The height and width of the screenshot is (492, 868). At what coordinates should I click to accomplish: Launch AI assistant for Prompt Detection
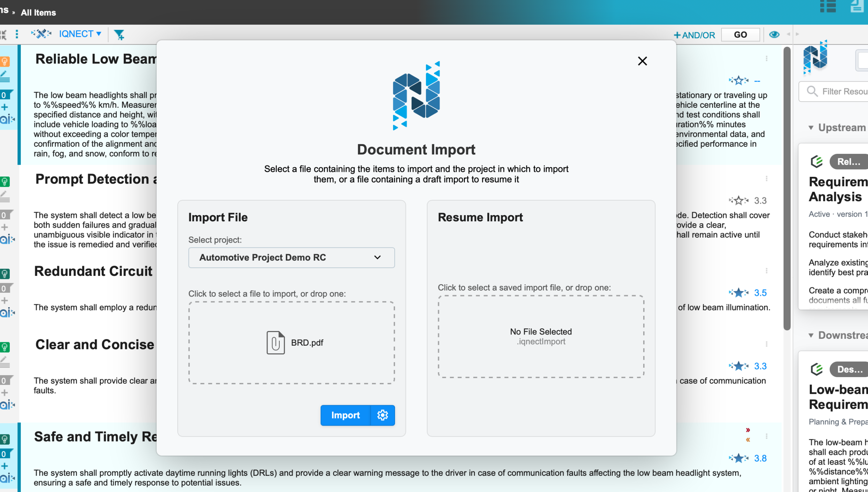7,240
